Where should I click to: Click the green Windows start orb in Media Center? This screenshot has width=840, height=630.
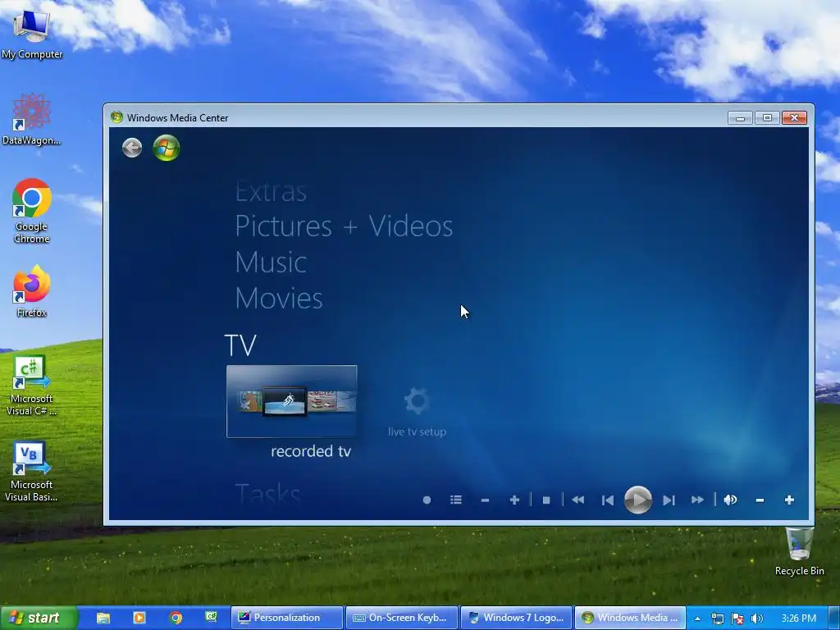pyautogui.click(x=166, y=148)
